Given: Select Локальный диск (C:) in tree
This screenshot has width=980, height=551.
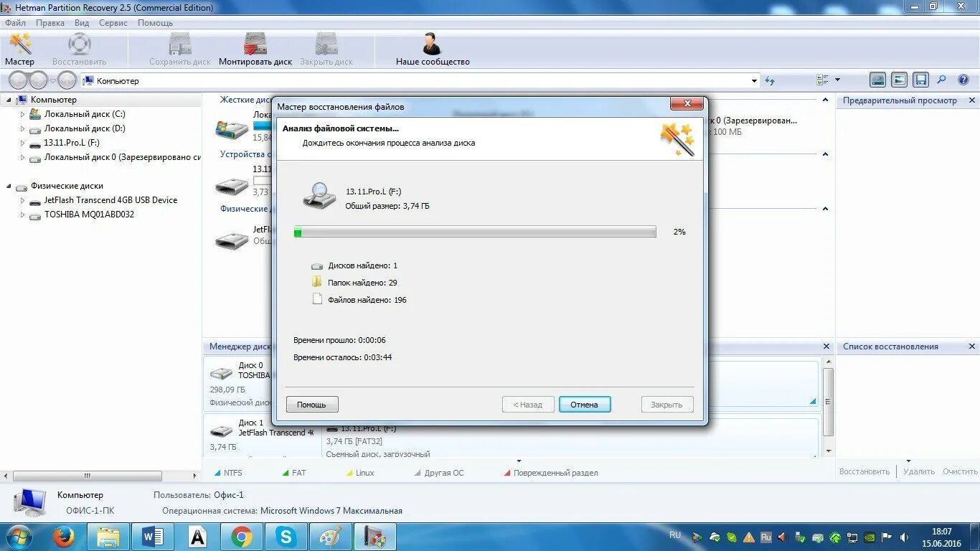Looking at the screenshot, I should (x=85, y=114).
